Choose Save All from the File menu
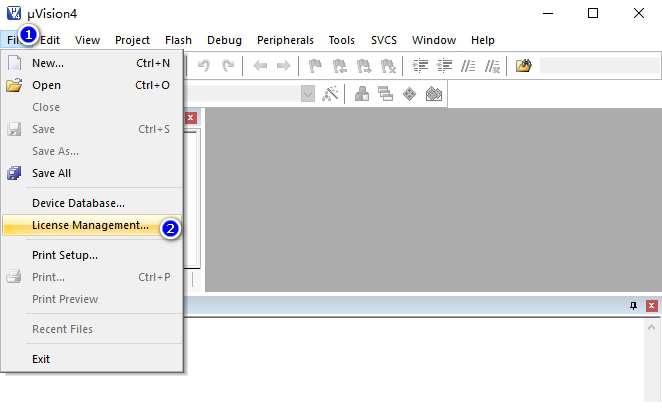The height and width of the screenshot is (418, 662). [x=92, y=173]
